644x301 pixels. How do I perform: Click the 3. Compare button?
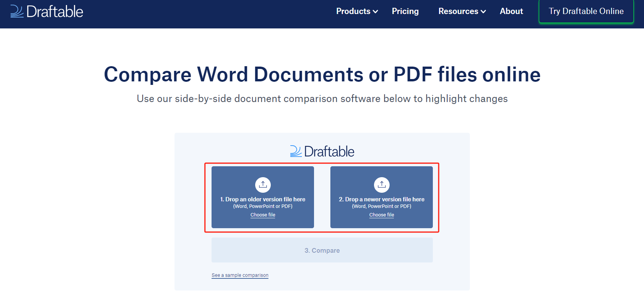322,250
